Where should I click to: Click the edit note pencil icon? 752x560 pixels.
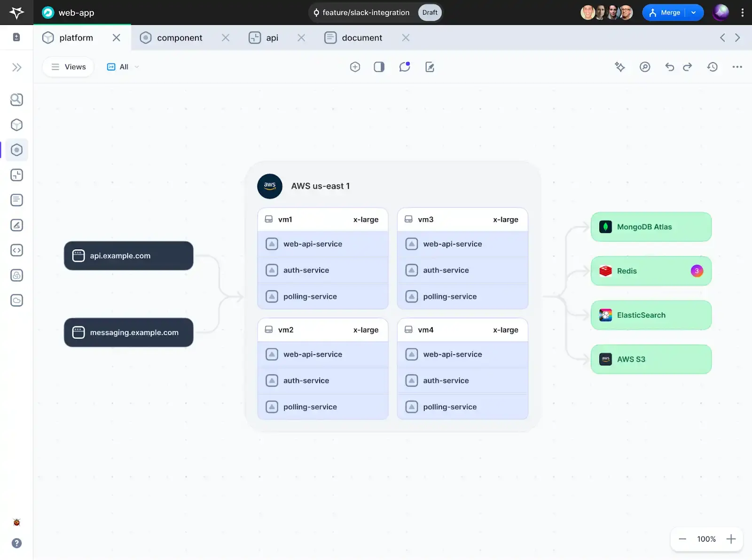click(x=430, y=67)
